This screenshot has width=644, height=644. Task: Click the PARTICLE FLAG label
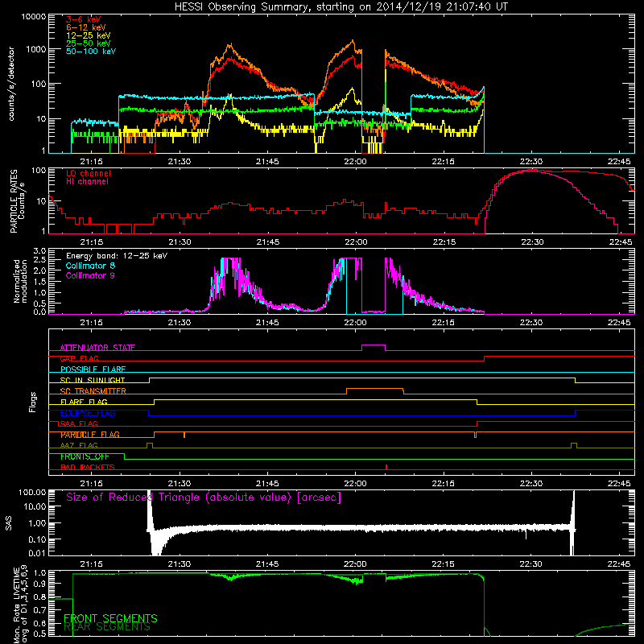90,435
